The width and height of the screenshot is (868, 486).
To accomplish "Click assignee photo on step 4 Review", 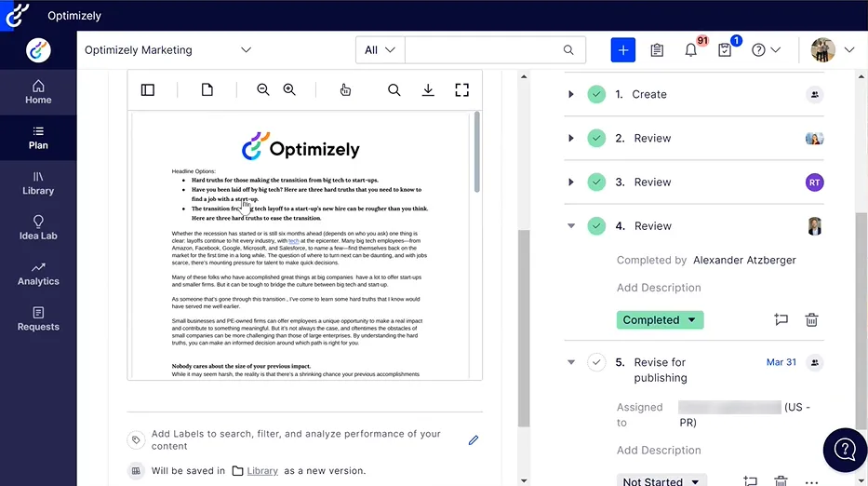I will click(814, 226).
